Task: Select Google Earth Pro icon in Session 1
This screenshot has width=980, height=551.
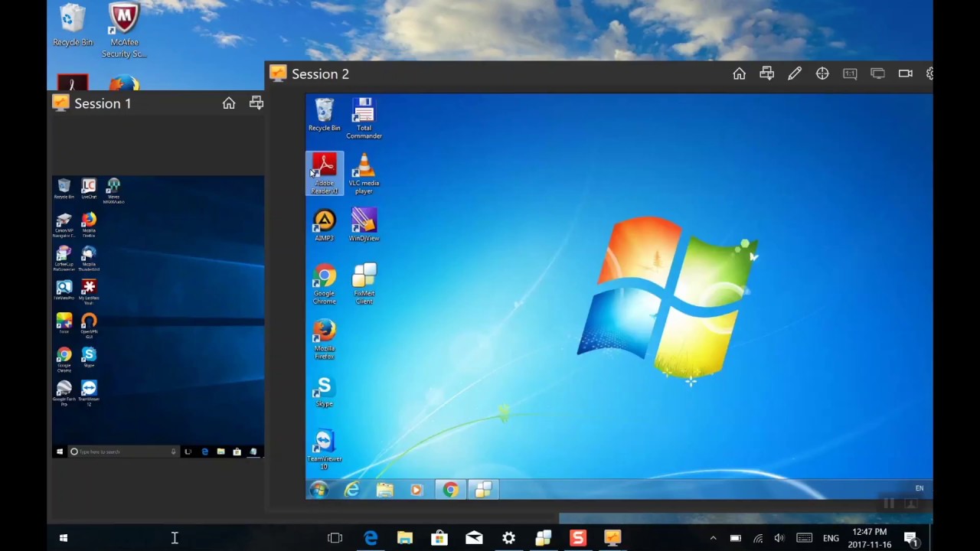Action: [64, 393]
